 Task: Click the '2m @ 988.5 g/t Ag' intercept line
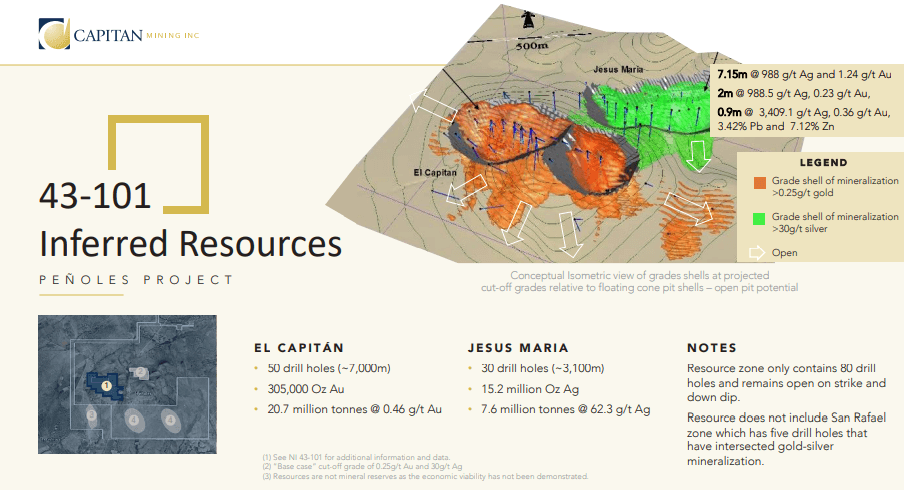point(794,93)
